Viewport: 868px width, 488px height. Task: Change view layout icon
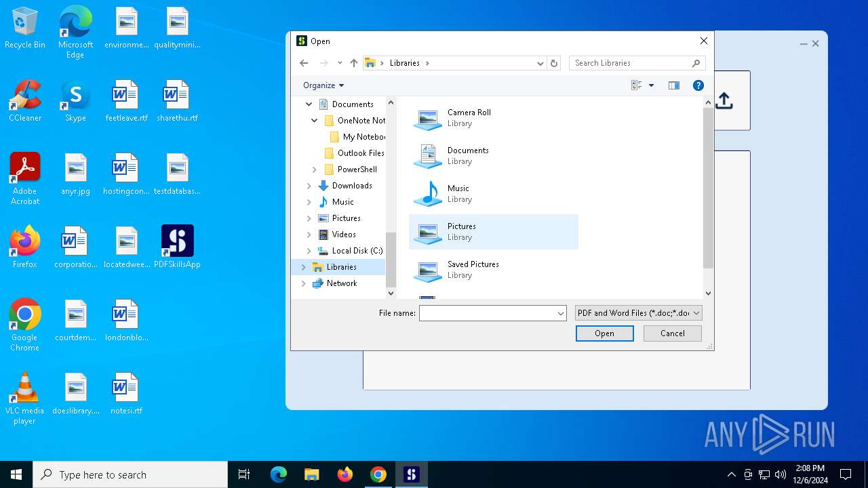(636, 85)
